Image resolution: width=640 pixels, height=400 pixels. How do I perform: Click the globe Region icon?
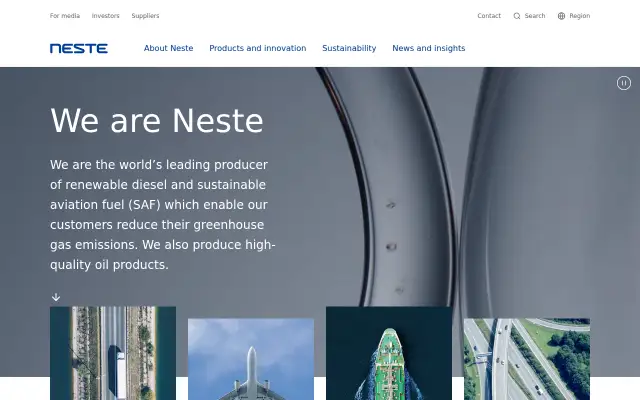[561, 16]
